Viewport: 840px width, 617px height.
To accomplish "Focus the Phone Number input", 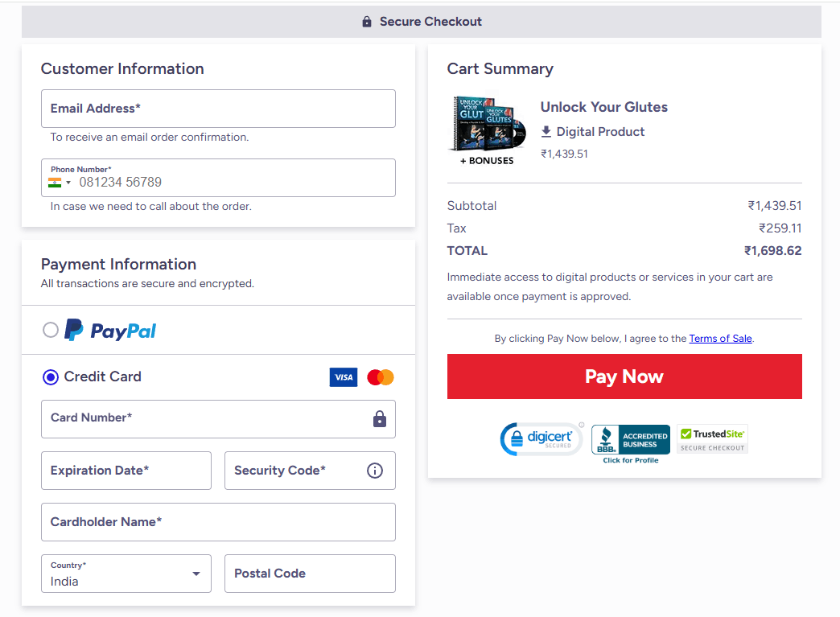I will (x=233, y=183).
